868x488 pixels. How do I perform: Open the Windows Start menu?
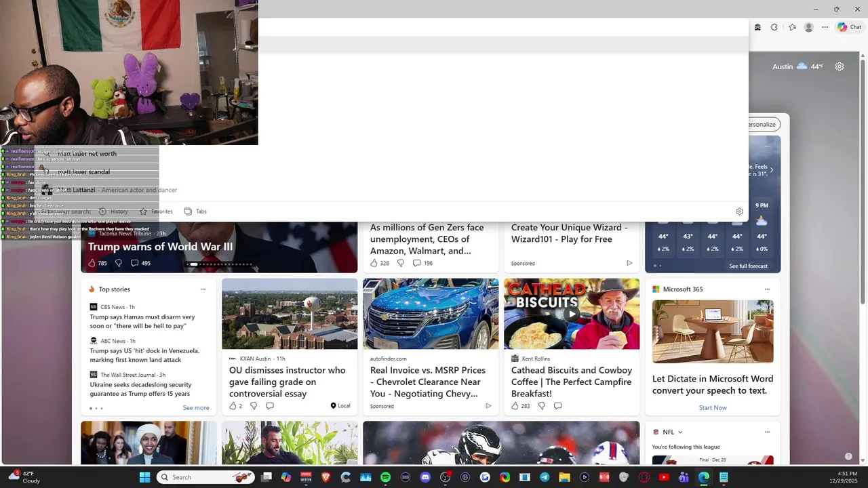144,477
